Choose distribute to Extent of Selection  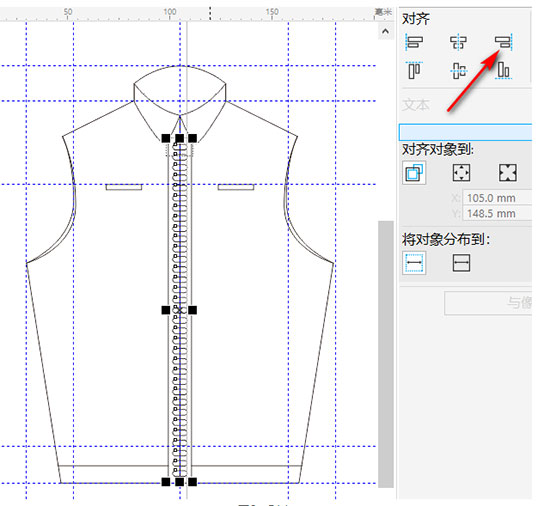(414, 263)
